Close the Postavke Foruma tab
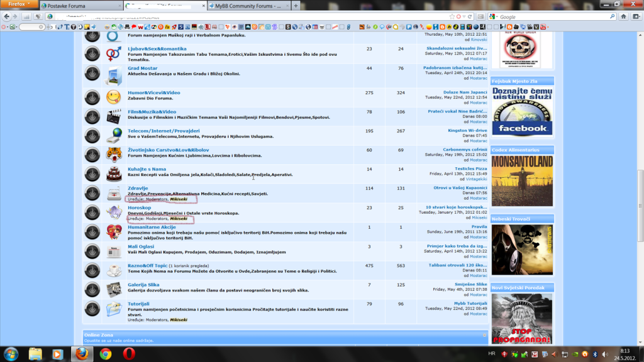This screenshot has height=362, width=644. [119, 6]
